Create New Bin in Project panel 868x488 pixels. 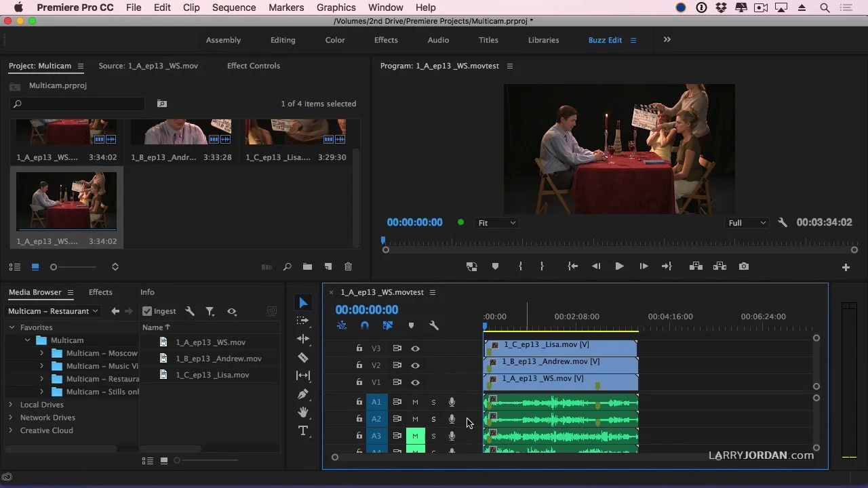[x=307, y=267]
